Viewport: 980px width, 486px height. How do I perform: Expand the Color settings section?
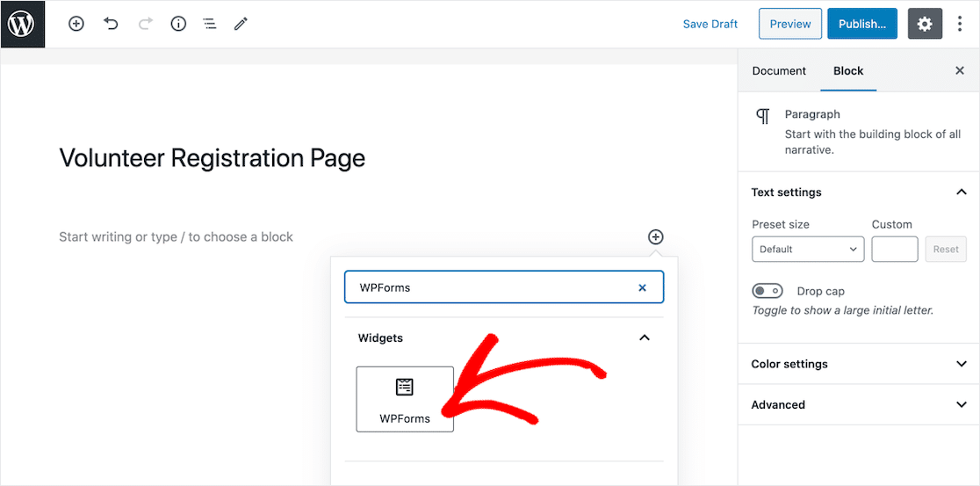pos(859,364)
